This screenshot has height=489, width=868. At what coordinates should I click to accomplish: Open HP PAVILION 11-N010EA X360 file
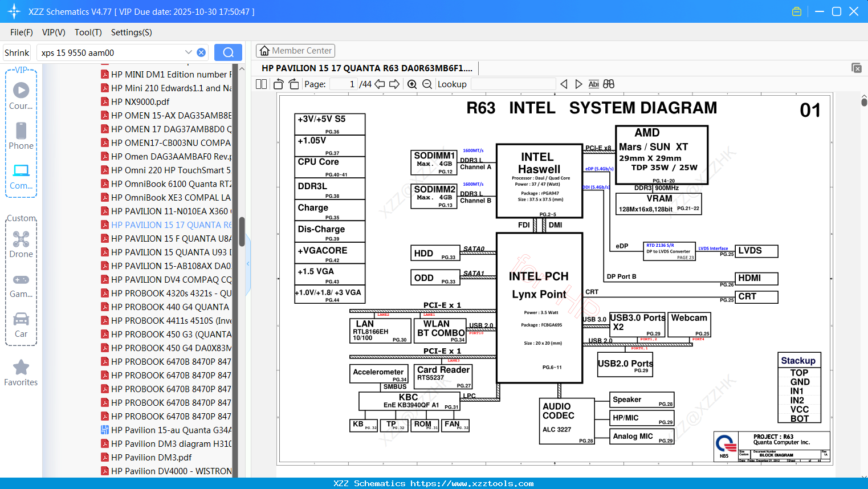click(166, 211)
